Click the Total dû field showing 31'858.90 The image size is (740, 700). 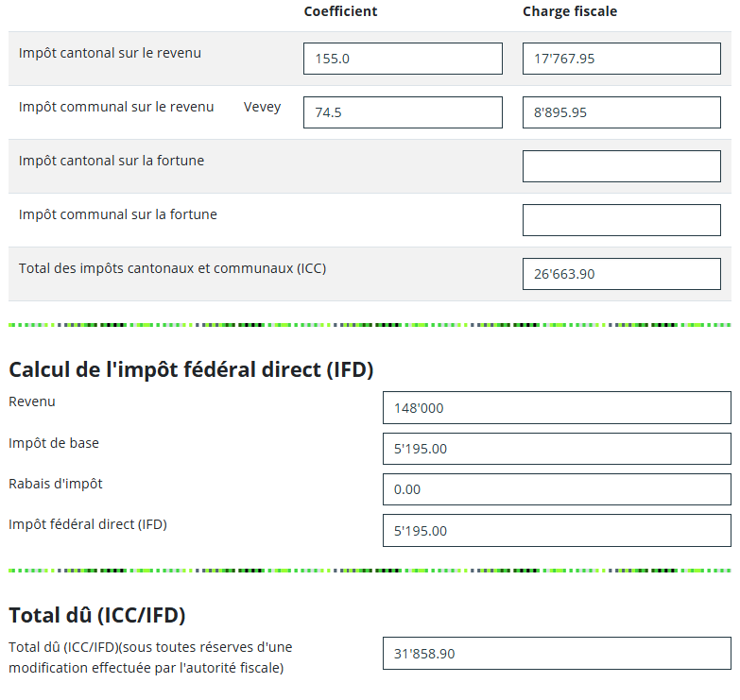point(557,654)
